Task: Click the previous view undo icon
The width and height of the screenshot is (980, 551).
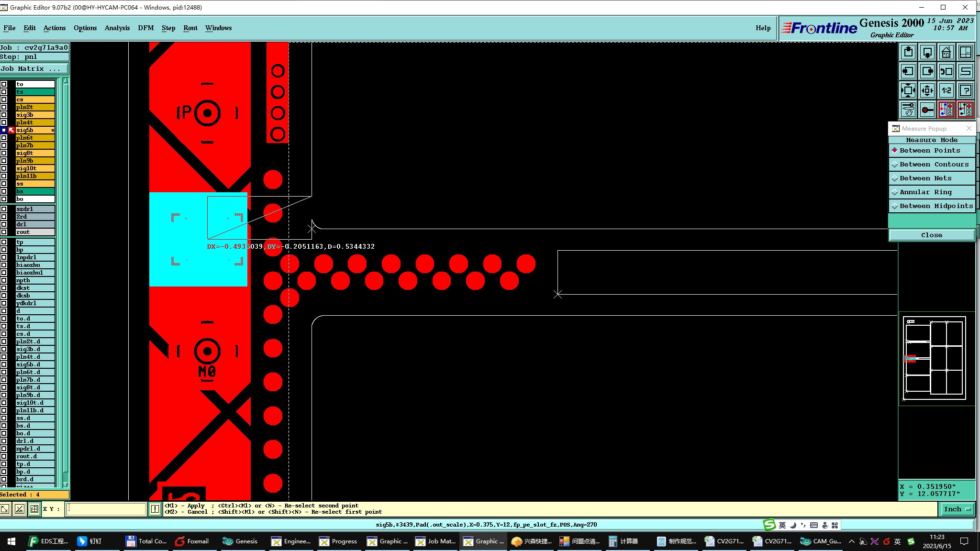Action: [x=946, y=71]
